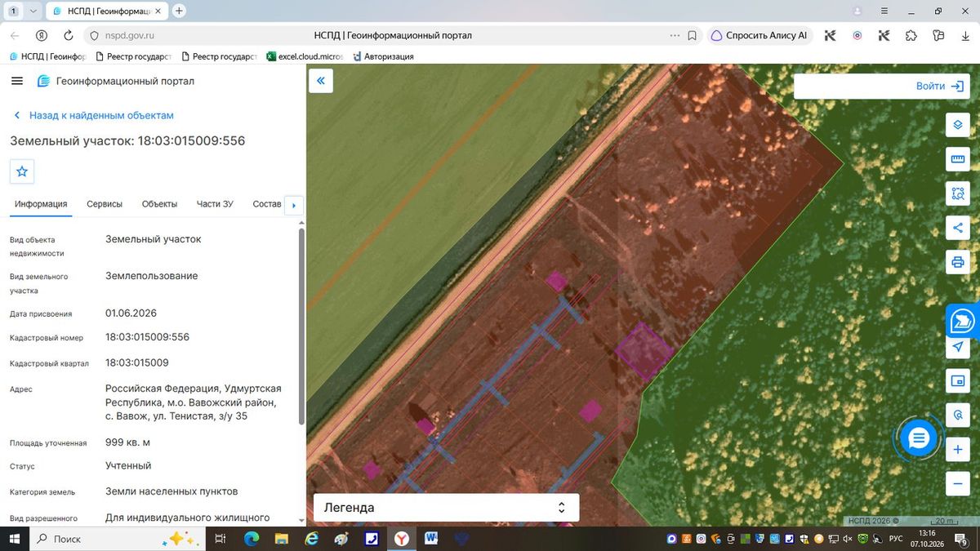Open Microsoft Edge from the taskbar

(x=251, y=539)
